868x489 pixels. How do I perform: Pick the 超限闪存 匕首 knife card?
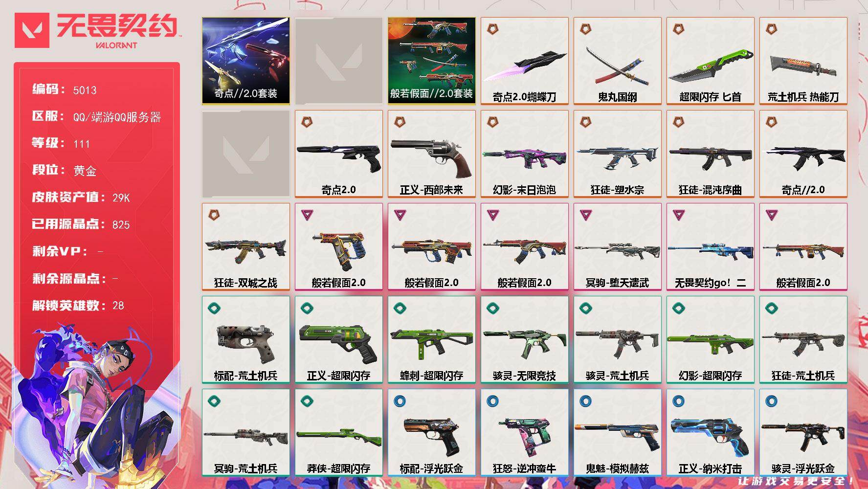710,61
